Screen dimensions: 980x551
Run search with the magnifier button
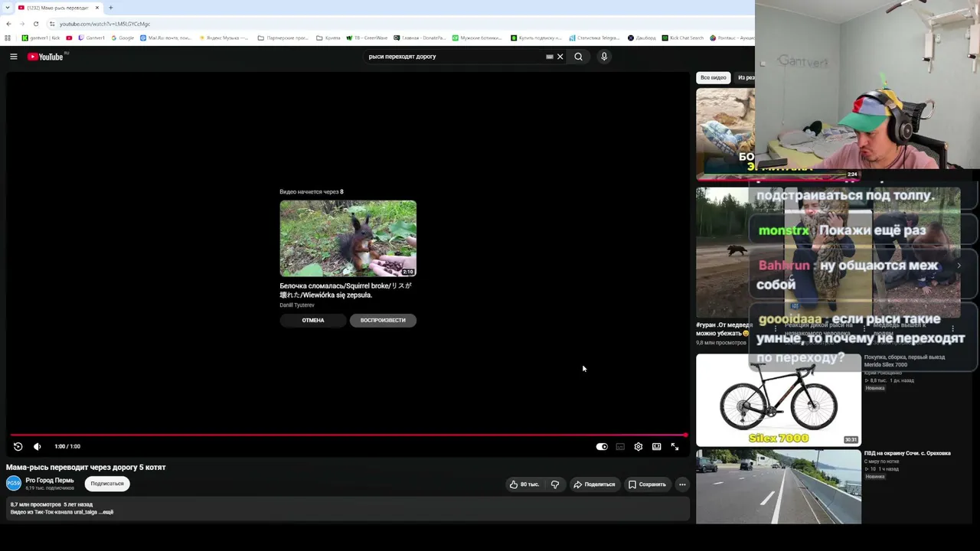click(578, 57)
